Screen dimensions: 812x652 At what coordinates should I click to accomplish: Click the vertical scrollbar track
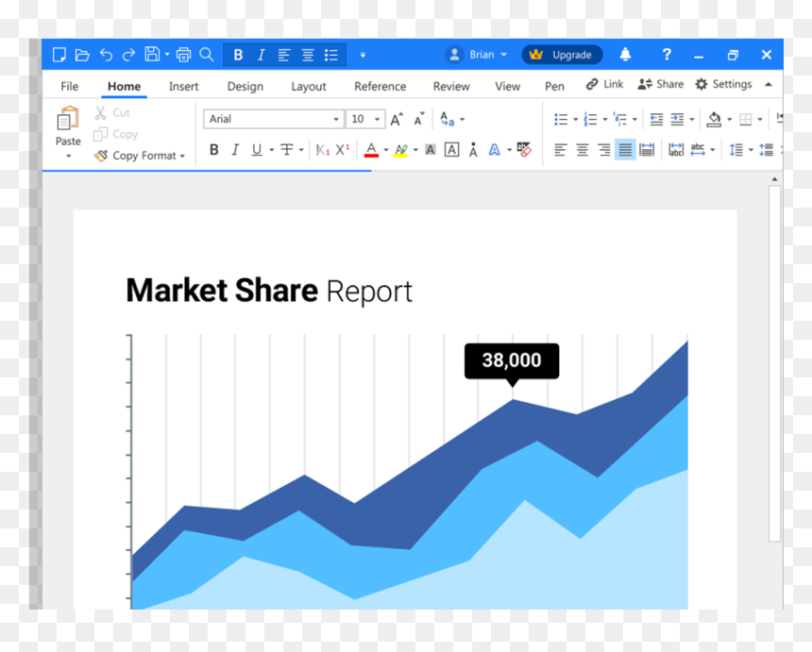pos(774,364)
